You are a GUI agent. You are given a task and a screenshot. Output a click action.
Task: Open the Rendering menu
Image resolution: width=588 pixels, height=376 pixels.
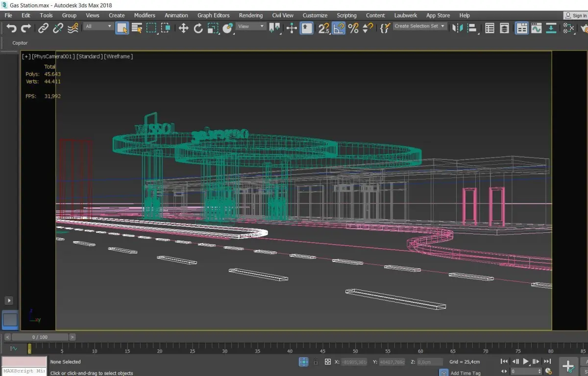(x=250, y=15)
